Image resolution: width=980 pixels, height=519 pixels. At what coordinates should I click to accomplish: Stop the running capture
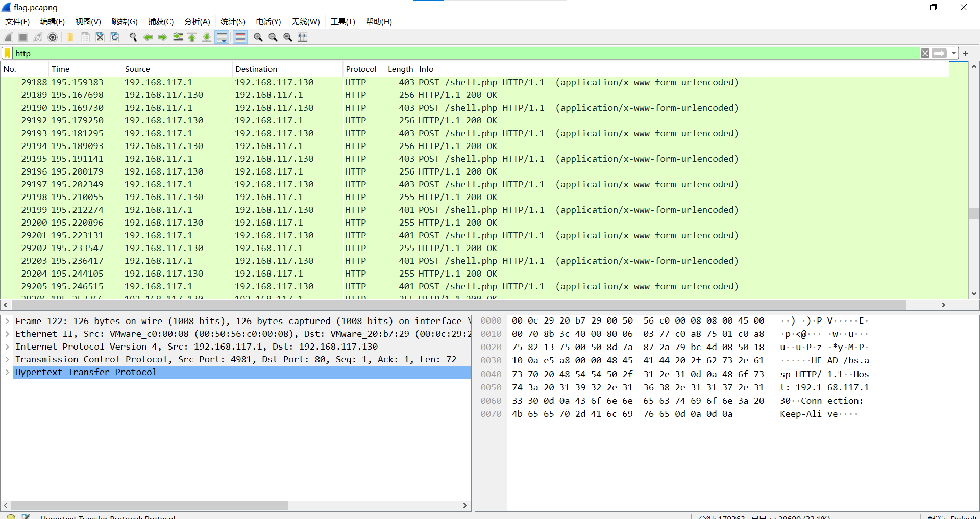coord(23,37)
